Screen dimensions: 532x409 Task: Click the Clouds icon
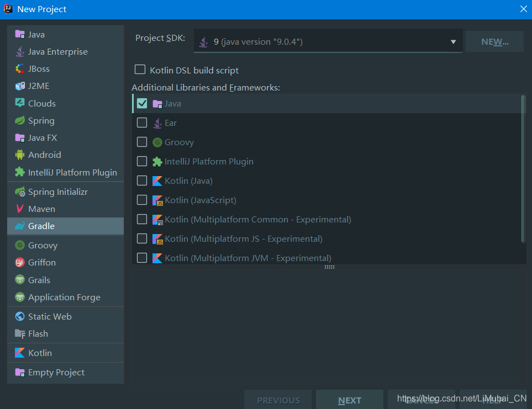(x=20, y=103)
